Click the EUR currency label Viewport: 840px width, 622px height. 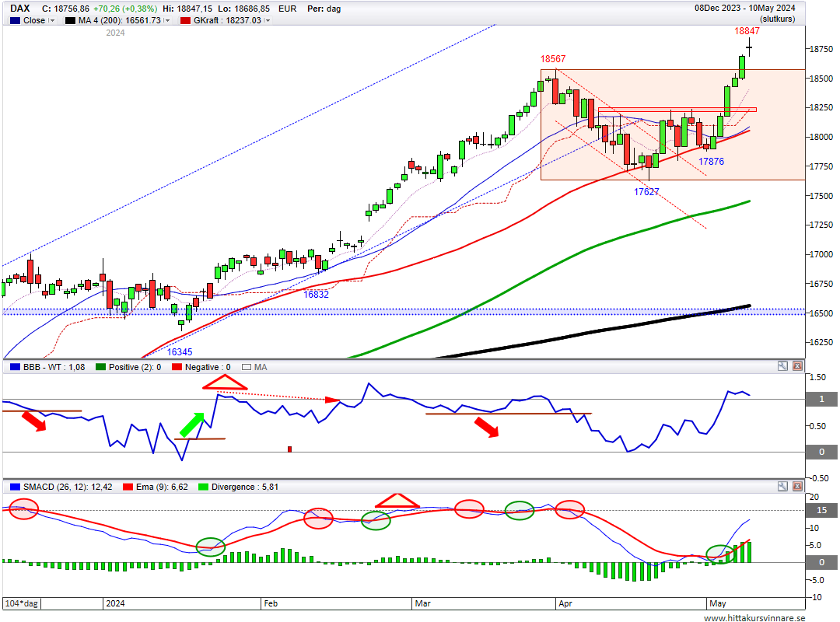pos(287,9)
